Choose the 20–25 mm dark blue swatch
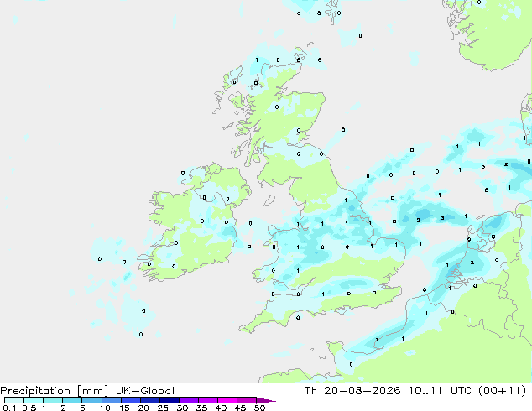The height and width of the screenshot is (411, 532). [x=150, y=400]
